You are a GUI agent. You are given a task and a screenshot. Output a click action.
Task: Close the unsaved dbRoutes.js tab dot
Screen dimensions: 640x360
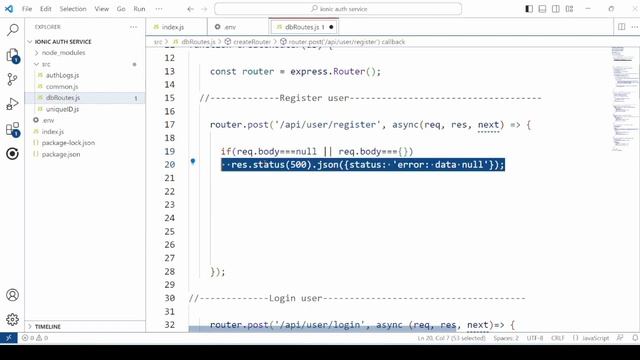(x=331, y=27)
